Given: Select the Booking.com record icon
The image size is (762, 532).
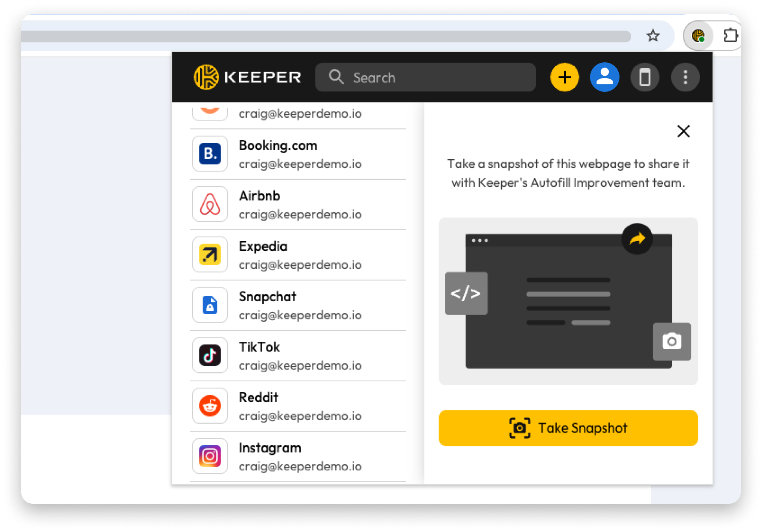Looking at the screenshot, I should (210, 154).
